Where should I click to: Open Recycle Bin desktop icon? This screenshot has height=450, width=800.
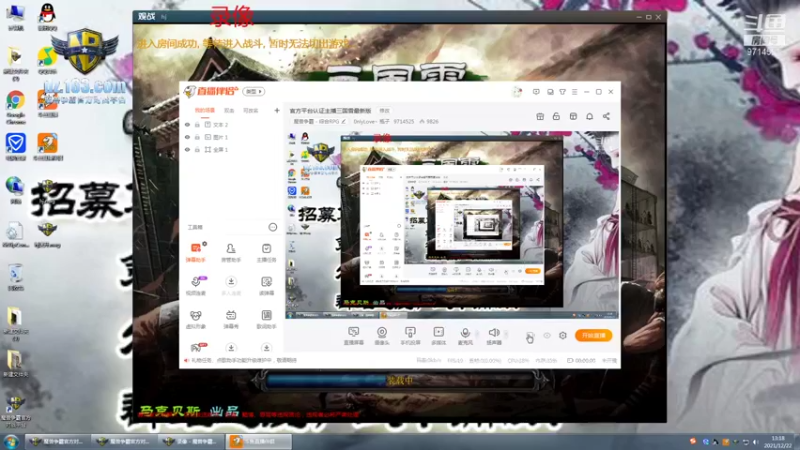[x=15, y=277]
